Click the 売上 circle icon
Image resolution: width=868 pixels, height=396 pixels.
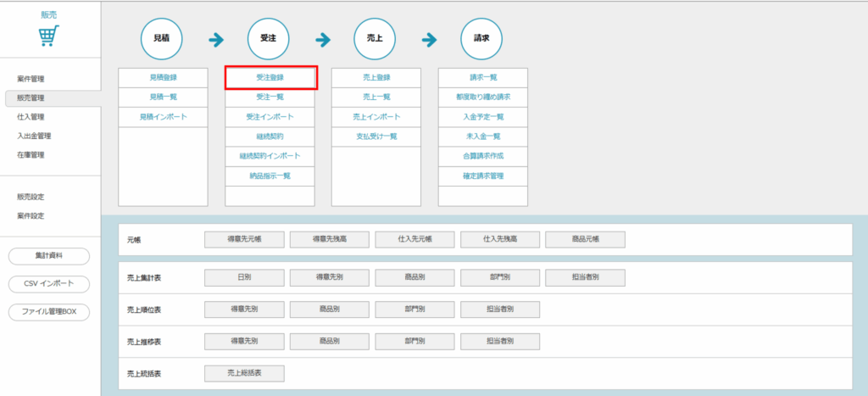pos(376,39)
